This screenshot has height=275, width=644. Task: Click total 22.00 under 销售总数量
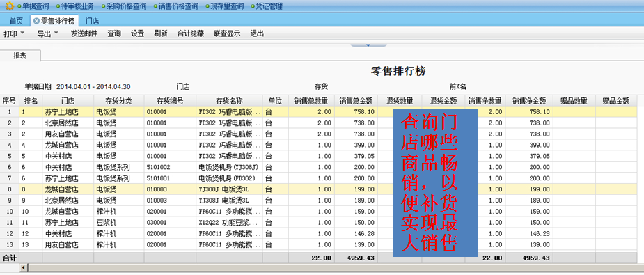[311, 258]
